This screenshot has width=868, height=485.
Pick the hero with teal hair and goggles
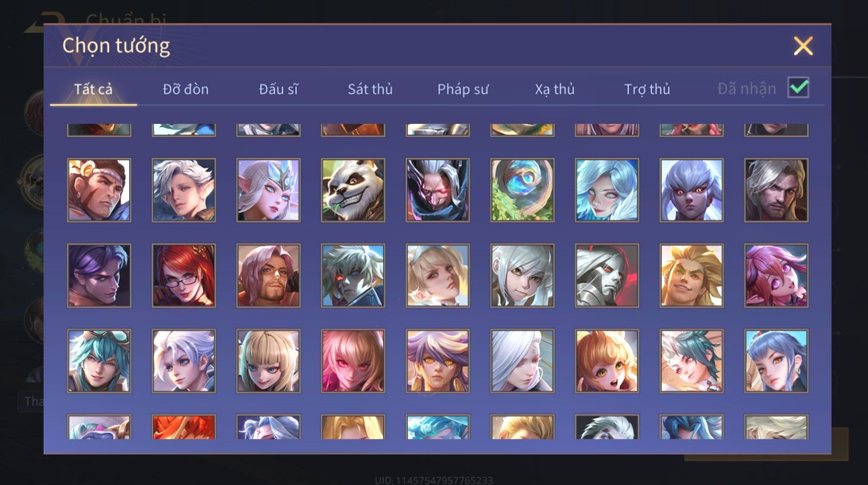pos(99,361)
